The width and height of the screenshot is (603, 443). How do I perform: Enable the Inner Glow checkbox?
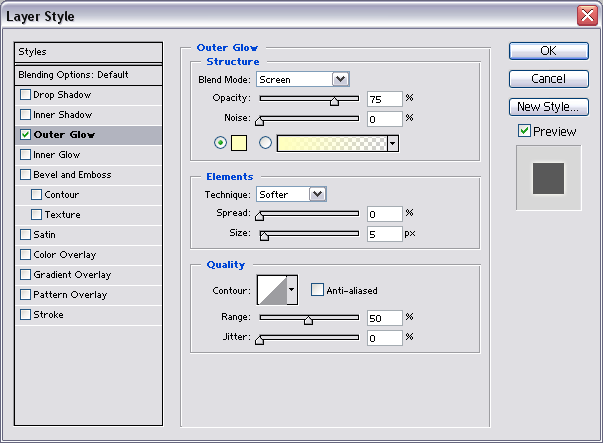(x=25, y=155)
